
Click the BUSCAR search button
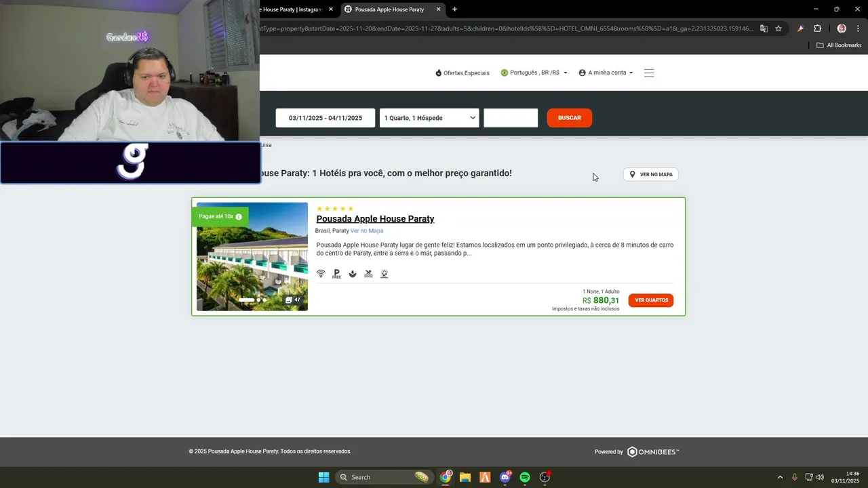click(x=570, y=118)
